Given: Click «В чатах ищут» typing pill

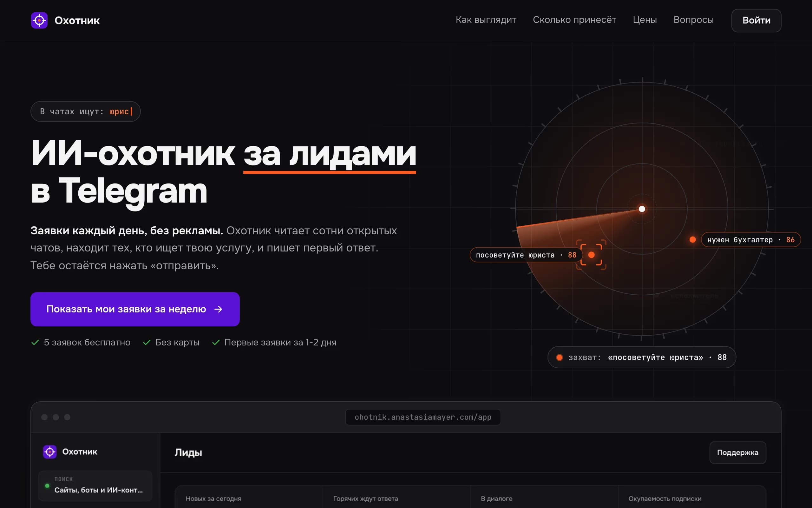Looking at the screenshot, I should [x=86, y=111].
